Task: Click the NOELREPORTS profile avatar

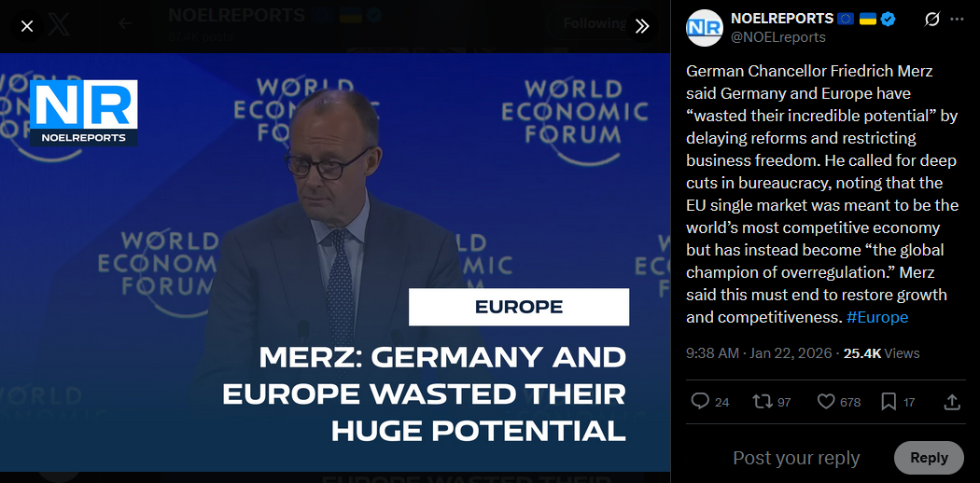Action: coord(705,27)
